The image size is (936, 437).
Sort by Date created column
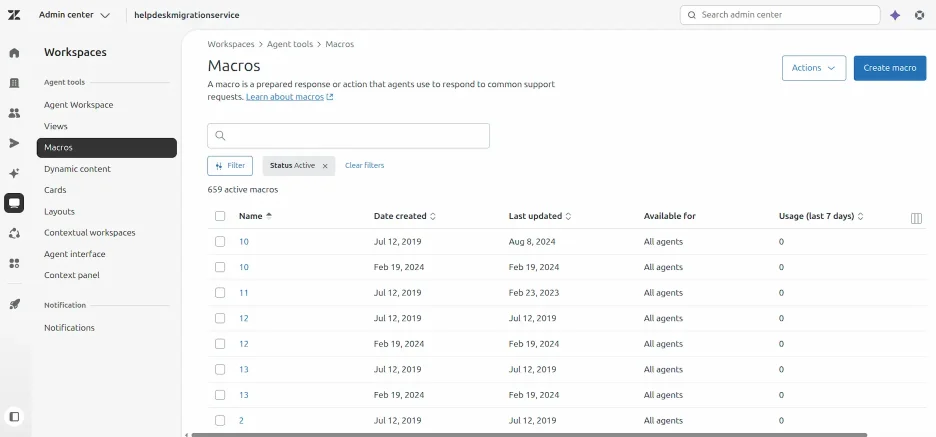(405, 216)
